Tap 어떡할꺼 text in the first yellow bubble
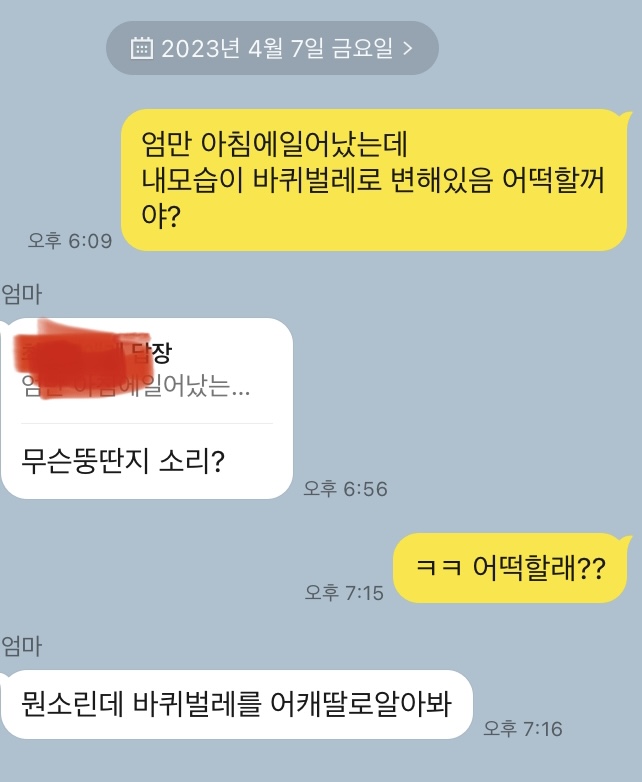This screenshot has height=782, width=642. (x=553, y=180)
